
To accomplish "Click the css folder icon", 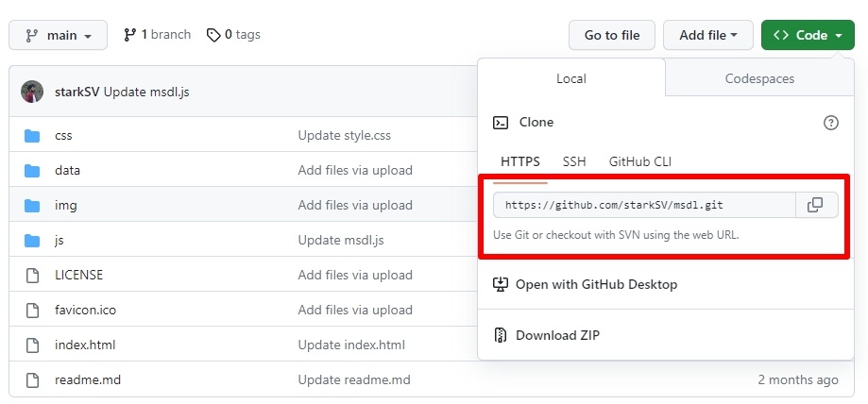I will tap(32, 136).
